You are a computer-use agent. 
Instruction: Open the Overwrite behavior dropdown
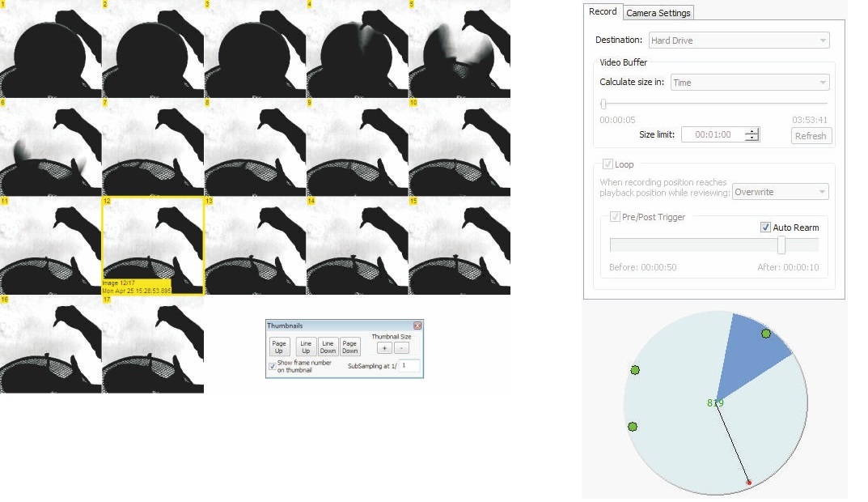780,192
